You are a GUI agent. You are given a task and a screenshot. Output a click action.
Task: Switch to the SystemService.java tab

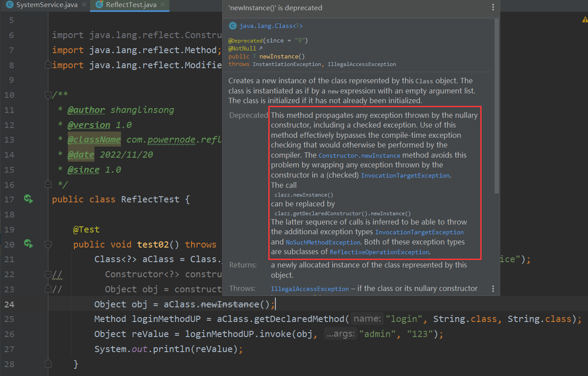47,5
